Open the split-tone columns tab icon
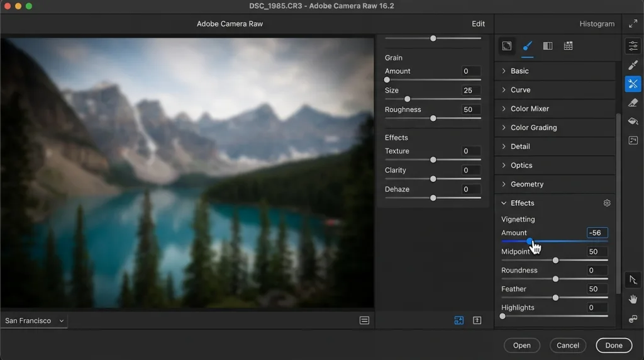This screenshot has height=360, width=644. (548, 46)
